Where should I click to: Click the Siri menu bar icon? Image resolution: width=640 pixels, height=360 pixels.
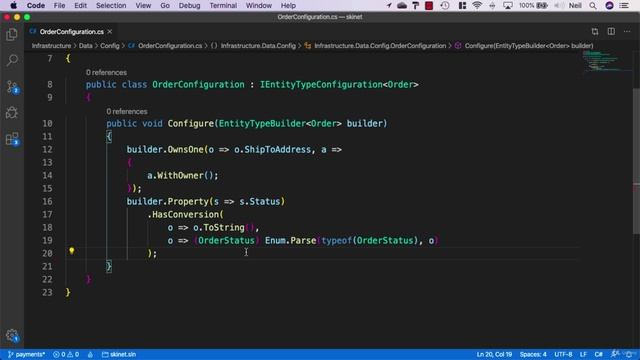point(609,5)
